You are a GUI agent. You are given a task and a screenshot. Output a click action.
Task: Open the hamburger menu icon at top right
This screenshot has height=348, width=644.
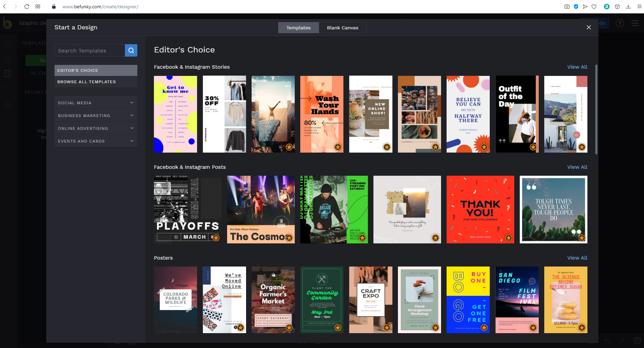click(635, 23)
